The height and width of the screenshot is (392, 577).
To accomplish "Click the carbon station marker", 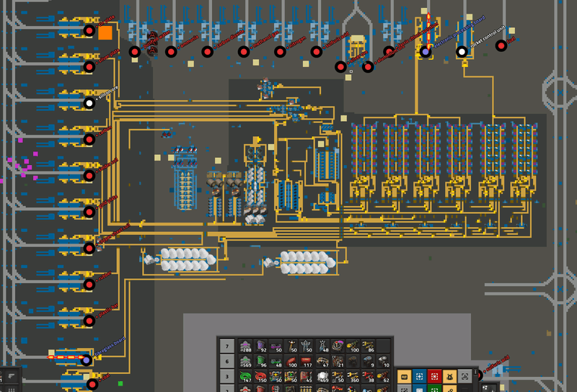I will coord(89,139).
